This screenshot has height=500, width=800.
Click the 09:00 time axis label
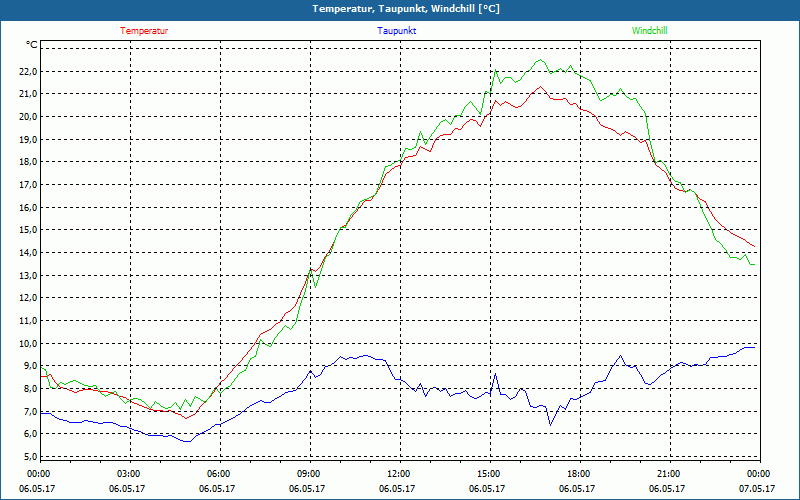(x=310, y=474)
